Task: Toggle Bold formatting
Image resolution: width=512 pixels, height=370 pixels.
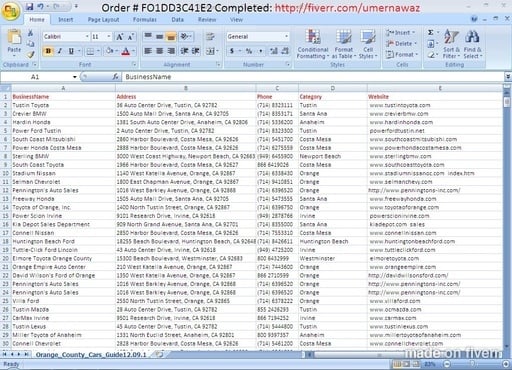Action: (48, 51)
